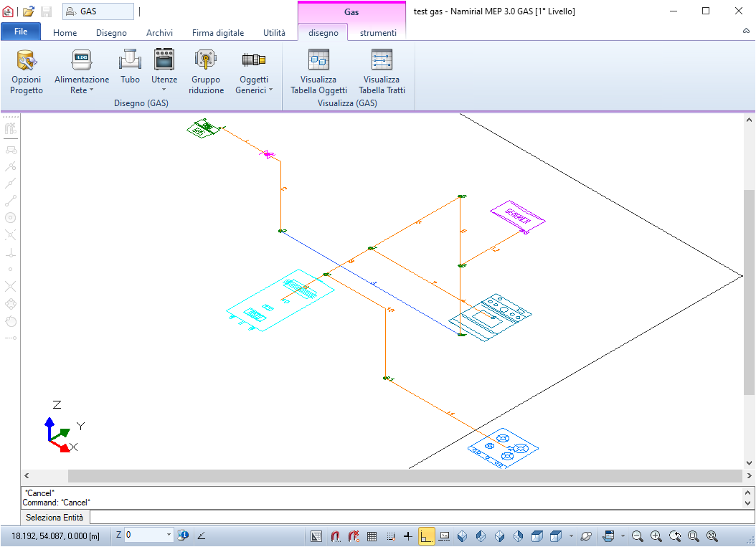Select the blue oven cooker symbol
Viewport: 756px width, 547px height.
pos(490,317)
